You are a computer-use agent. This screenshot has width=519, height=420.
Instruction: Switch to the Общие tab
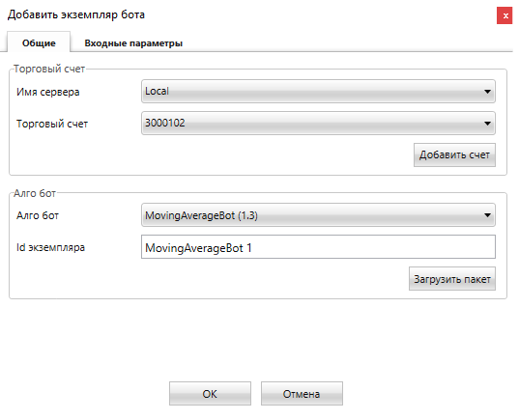pos(39,42)
